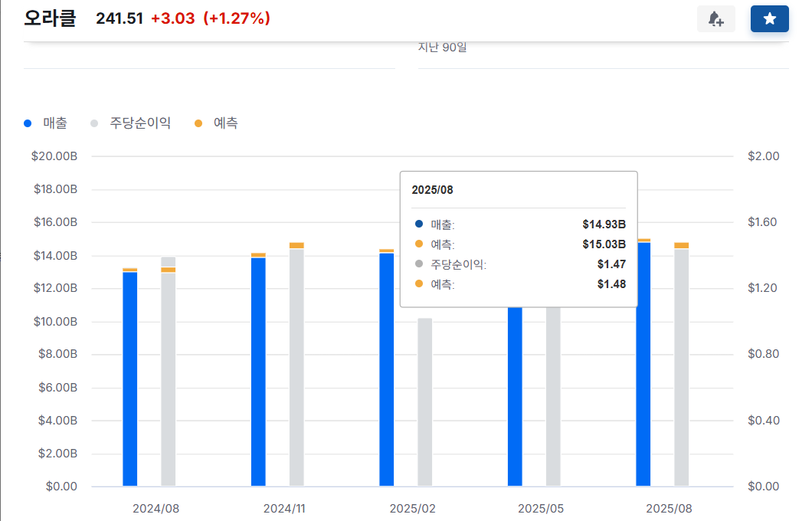This screenshot has width=812, height=521.
Task: Click the $6.00B left axis label
Action: (57, 388)
